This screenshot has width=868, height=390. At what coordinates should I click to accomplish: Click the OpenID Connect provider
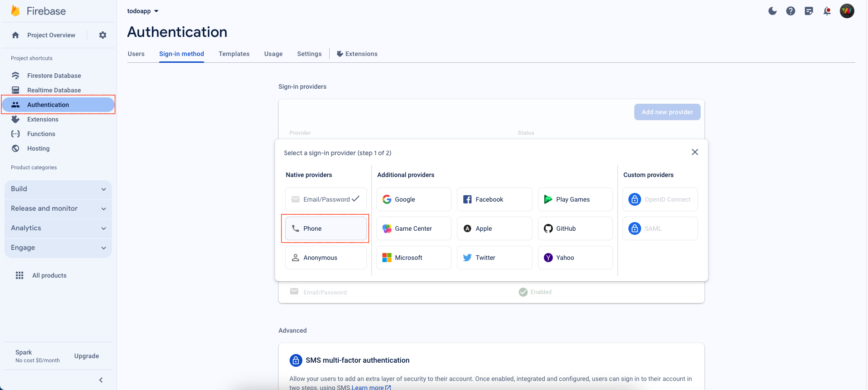click(x=660, y=199)
